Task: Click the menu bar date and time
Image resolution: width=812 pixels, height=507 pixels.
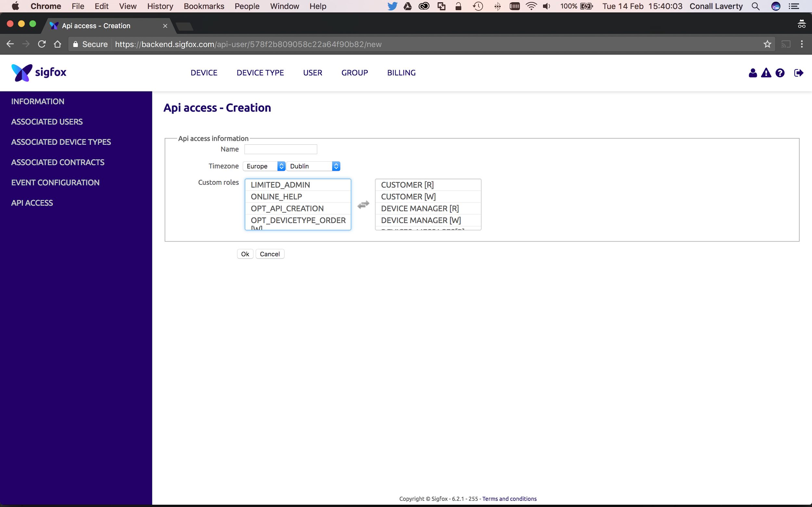Action: tap(642, 6)
